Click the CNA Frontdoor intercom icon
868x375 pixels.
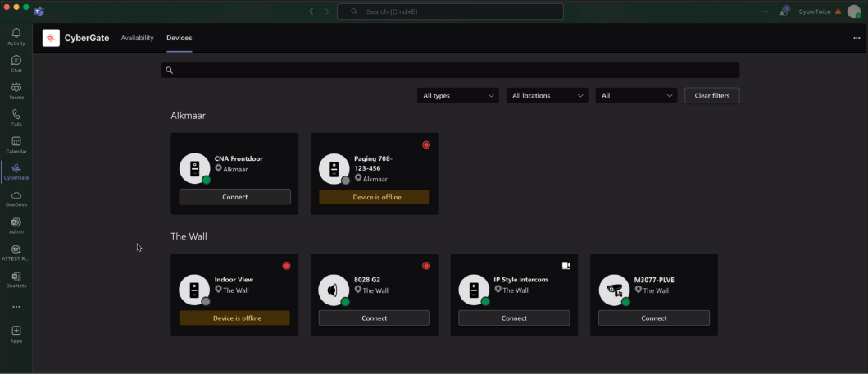click(194, 169)
